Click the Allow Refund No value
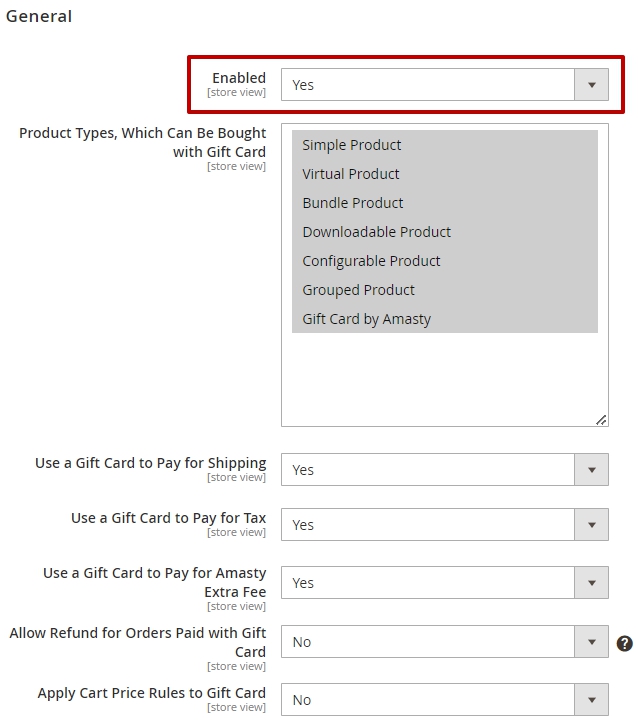This screenshot has height=722, width=638. [x=302, y=642]
